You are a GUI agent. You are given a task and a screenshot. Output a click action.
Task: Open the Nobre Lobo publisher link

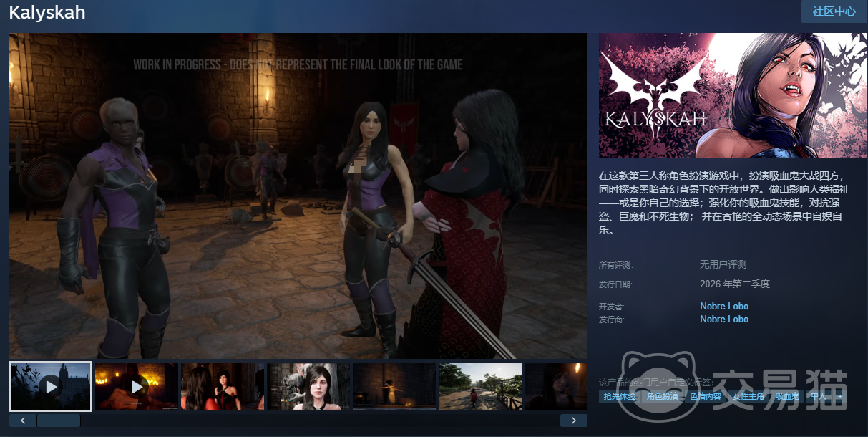tap(724, 319)
